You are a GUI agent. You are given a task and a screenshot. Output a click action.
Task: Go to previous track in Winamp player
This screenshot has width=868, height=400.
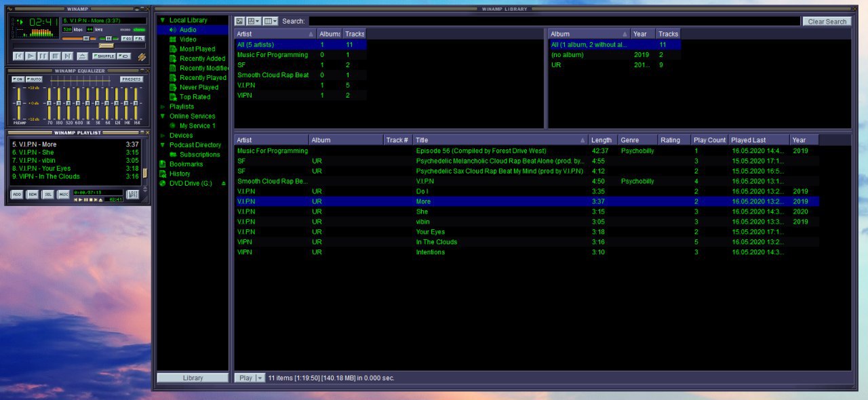click(x=18, y=56)
